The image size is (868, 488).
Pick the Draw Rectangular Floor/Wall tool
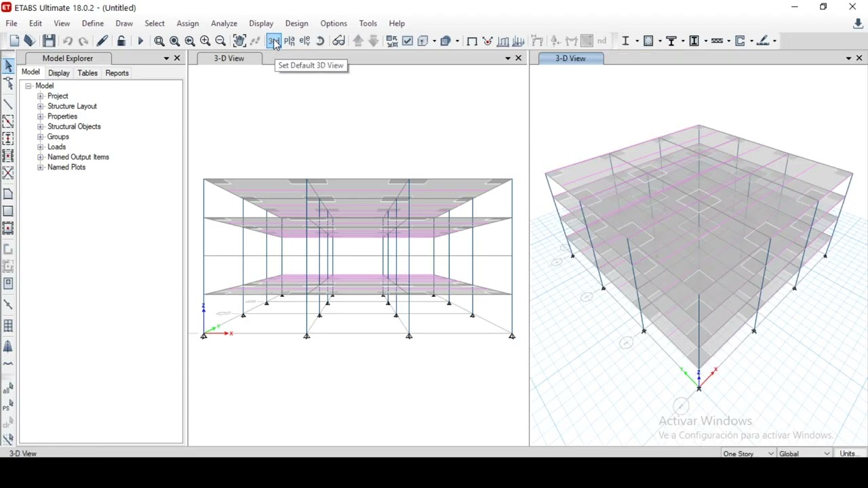[8, 211]
